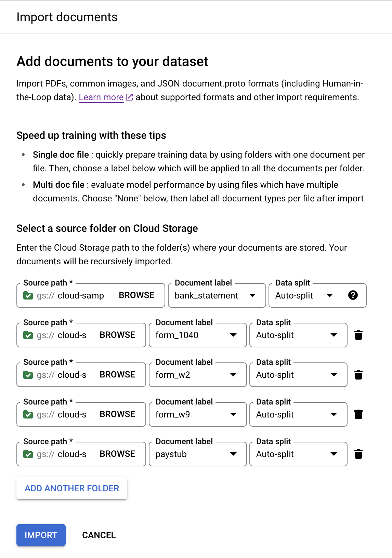Delete the form_1040 folder row

tap(358, 335)
